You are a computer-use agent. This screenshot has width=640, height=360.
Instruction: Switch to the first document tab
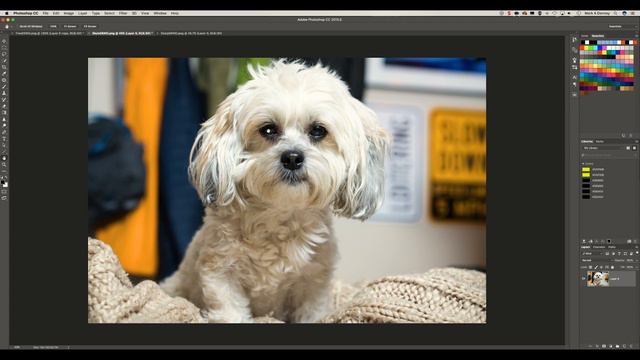coord(49,33)
